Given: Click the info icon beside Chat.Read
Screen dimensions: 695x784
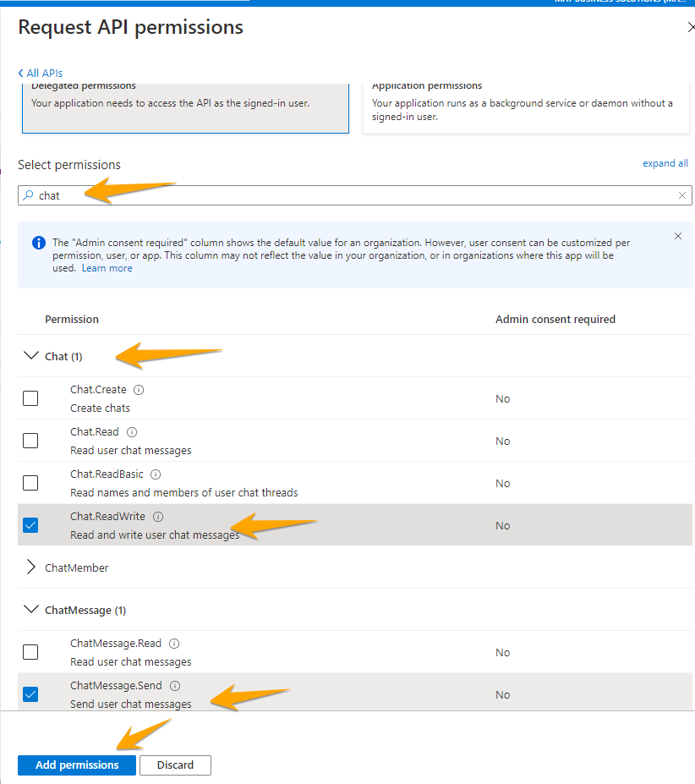Looking at the screenshot, I should coord(130,430).
